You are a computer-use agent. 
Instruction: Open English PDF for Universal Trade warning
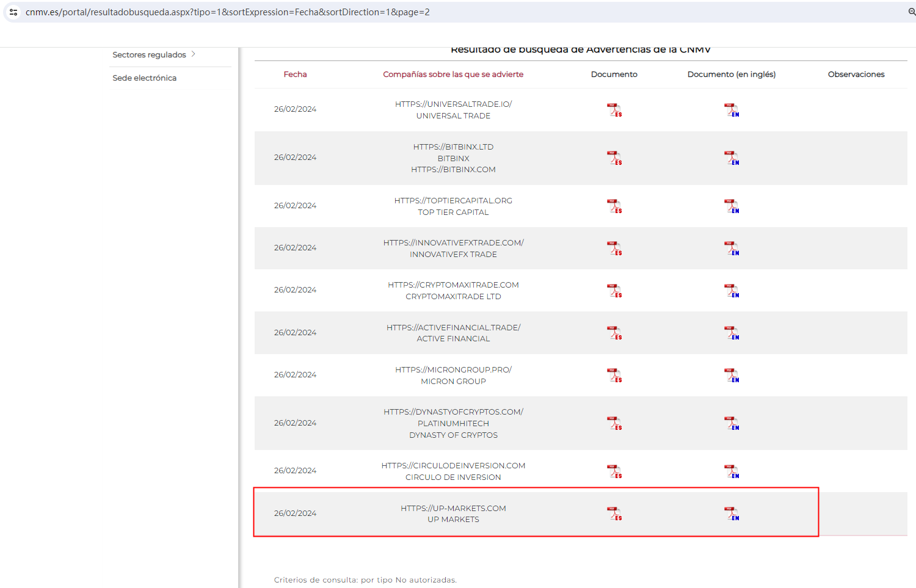click(x=732, y=110)
